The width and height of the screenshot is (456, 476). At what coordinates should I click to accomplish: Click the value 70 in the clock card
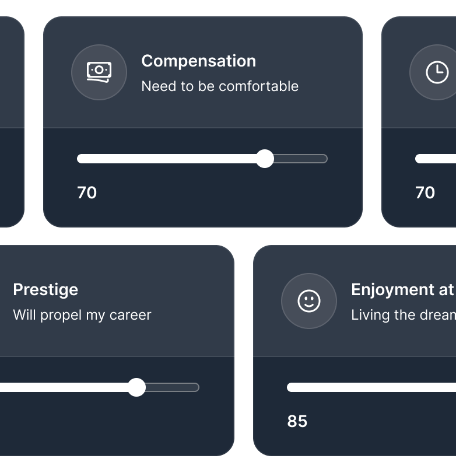(x=425, y=192)
